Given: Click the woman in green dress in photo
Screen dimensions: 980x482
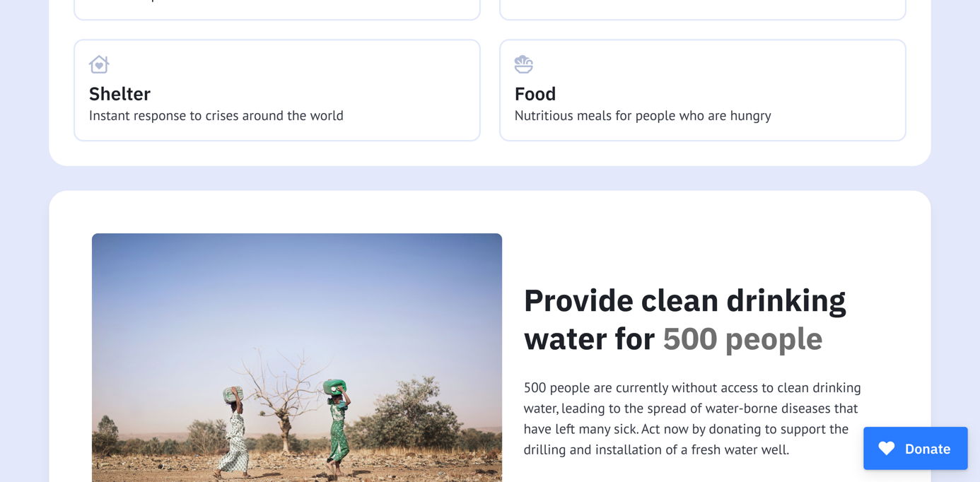Looking at the screenshot, I should (338, 428).
